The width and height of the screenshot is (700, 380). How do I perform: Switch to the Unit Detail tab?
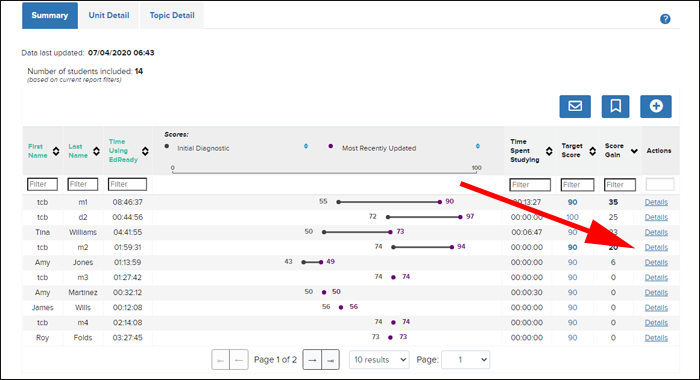108,15
